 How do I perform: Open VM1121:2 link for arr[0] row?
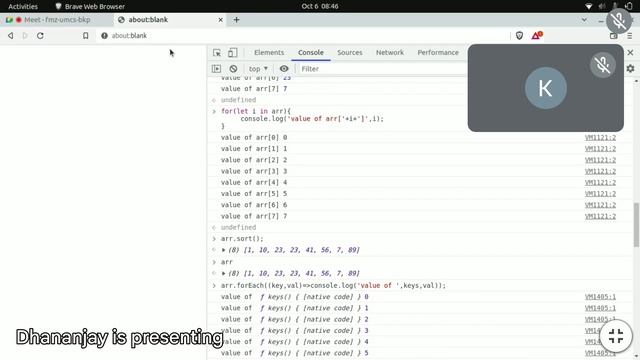click(x=600, y=138)
